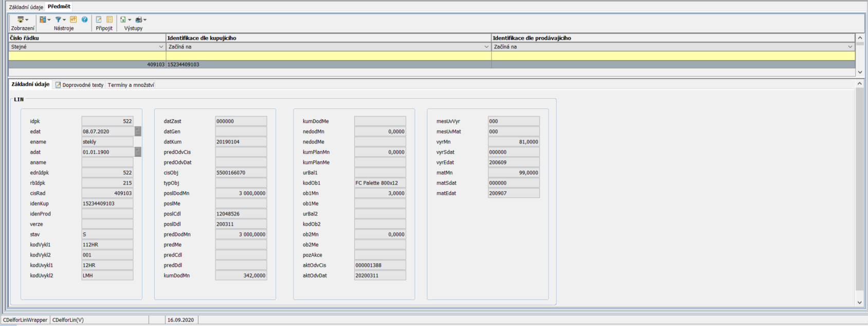Click the blue help question mark icon
Image resolution: width=868 pixels, height=326 pixels.
coord(84,20)
